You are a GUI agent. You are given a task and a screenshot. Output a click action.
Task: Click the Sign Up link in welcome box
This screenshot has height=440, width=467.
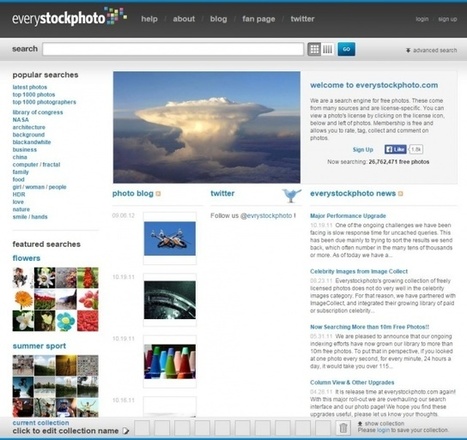[363, 150]
